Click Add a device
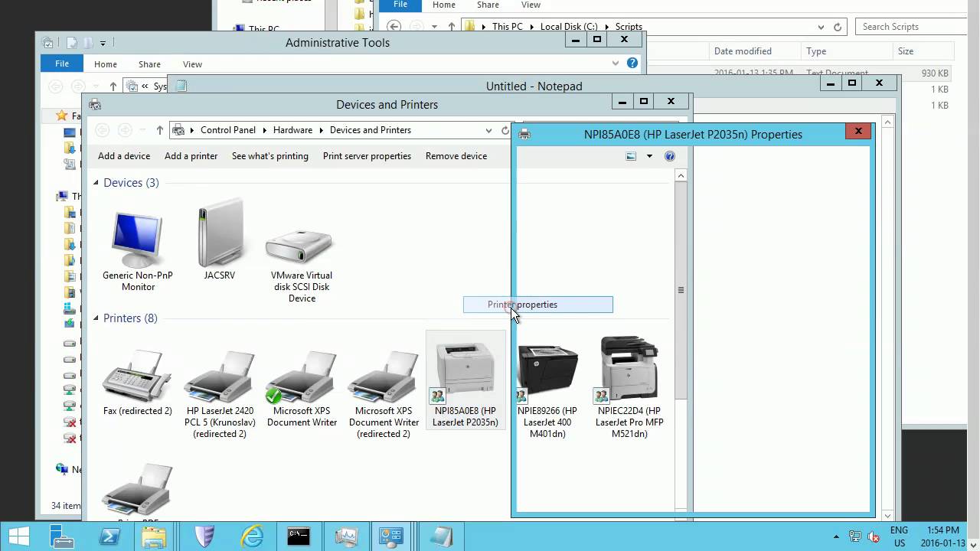 (124, 156)
